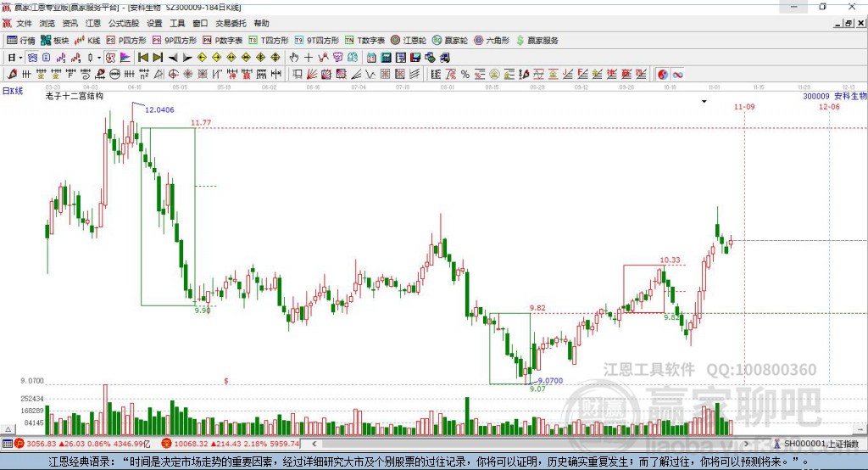This screenshot has width=868, height=470.
Task: Open the T四方形 tool
Action: [x=269, y=41]
